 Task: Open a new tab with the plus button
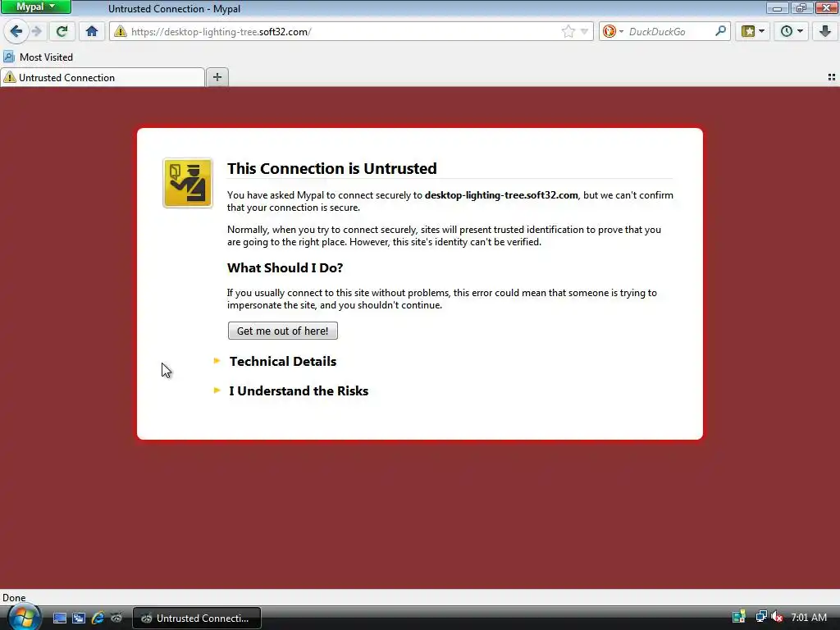tap(217, 77)
